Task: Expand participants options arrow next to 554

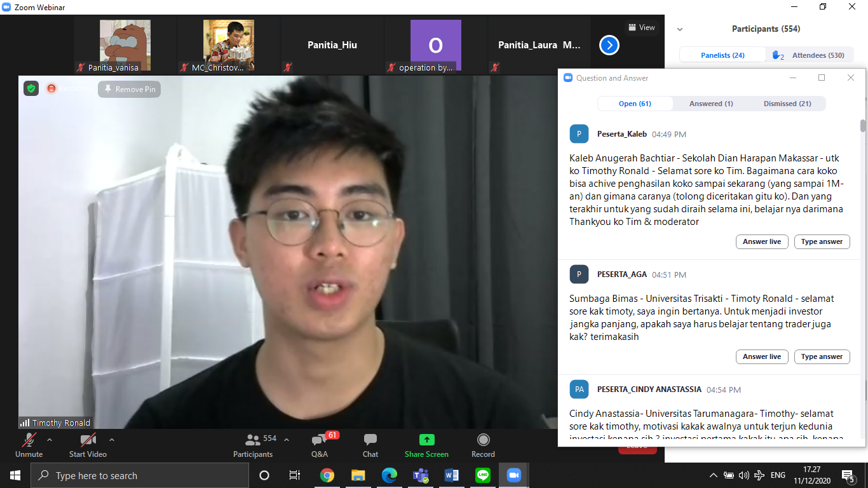Action: point(287,439)
